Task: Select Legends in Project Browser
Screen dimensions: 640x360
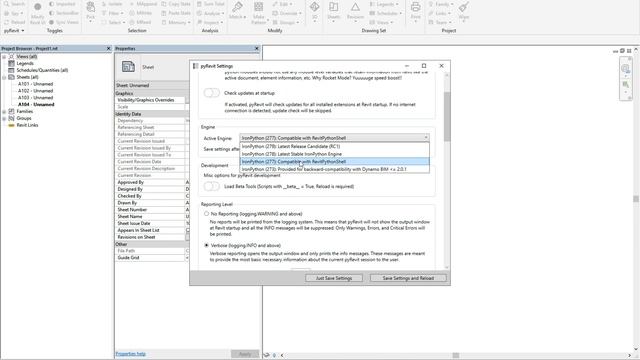Action: point(25,64)
